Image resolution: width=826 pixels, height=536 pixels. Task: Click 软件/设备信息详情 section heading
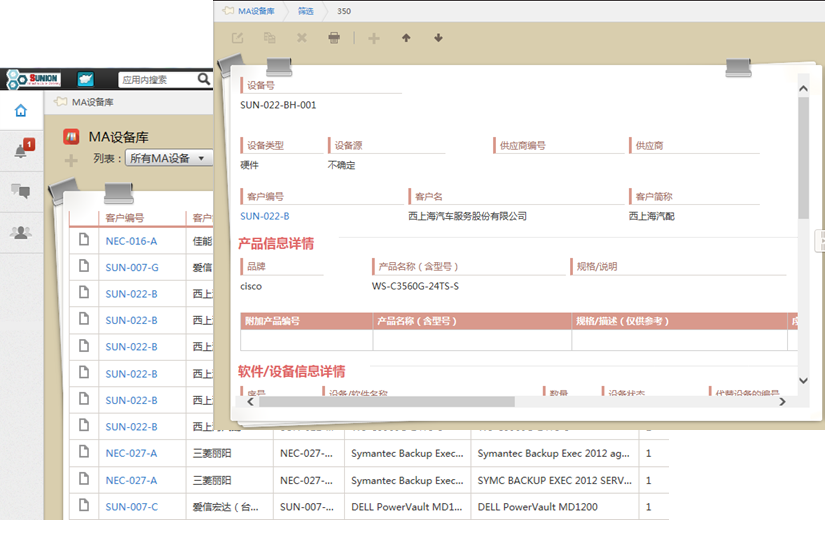291,372
